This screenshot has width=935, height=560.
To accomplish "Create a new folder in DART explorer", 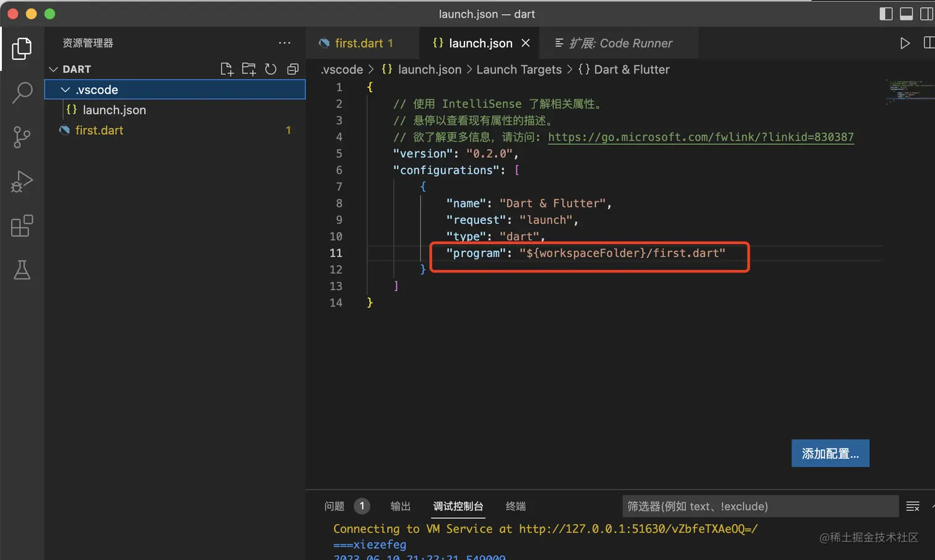I will (x=249, y=69).
